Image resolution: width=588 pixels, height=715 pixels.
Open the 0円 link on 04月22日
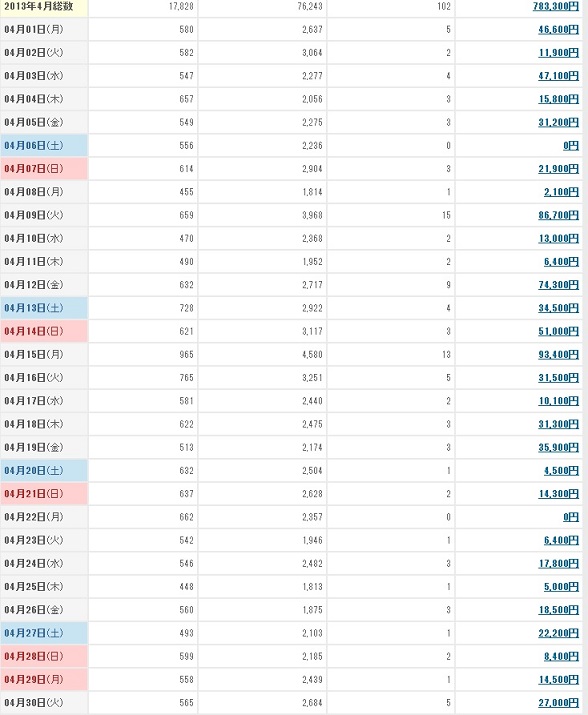point(571,517)
